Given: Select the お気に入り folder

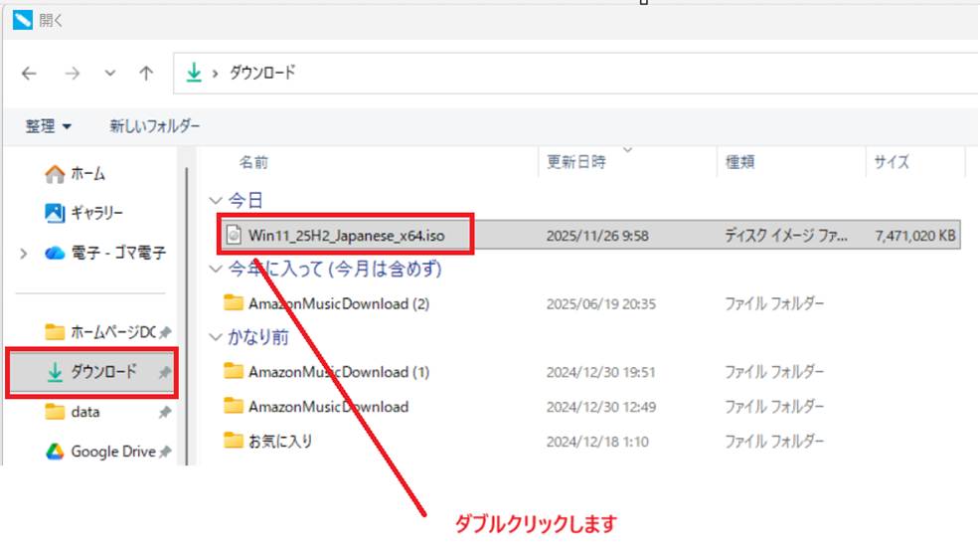Looking at the screenshot, I should point(280,441).
